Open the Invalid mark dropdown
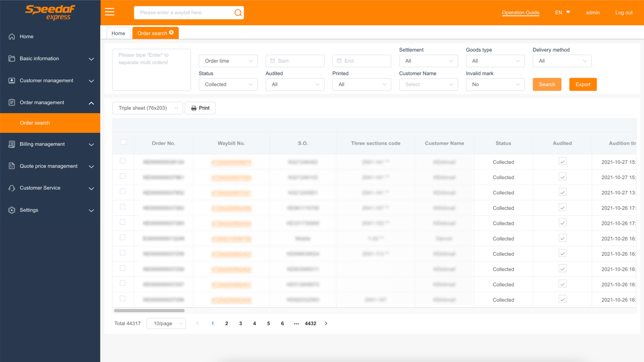Screen dimensions: 644x362 495,84
